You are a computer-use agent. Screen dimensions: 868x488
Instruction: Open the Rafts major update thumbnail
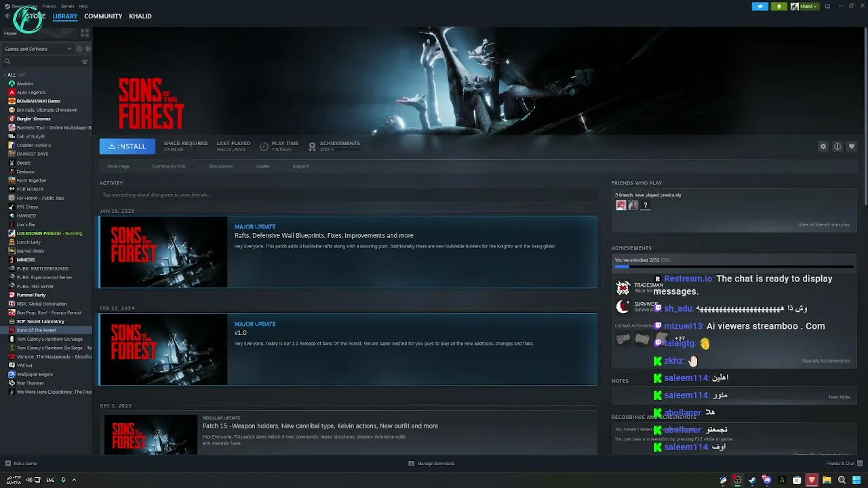[163, 252]
